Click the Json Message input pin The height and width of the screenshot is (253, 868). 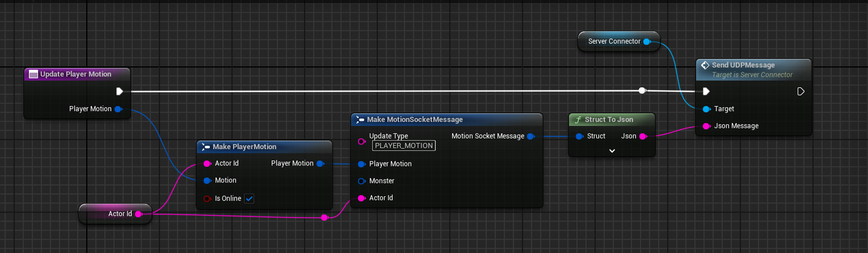point(706,126)
